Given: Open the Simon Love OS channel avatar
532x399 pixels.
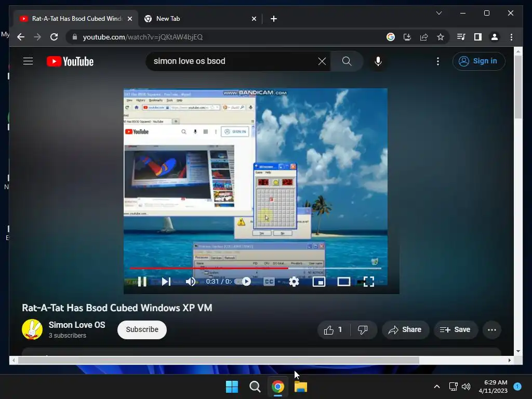Looking at the screenshot, I should [32, 329].
